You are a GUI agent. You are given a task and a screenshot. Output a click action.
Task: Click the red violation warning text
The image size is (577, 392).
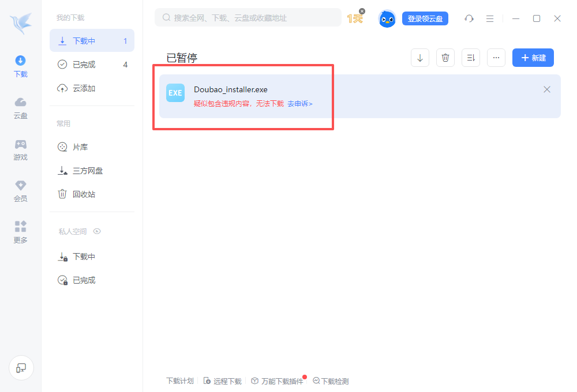point(239,104)
